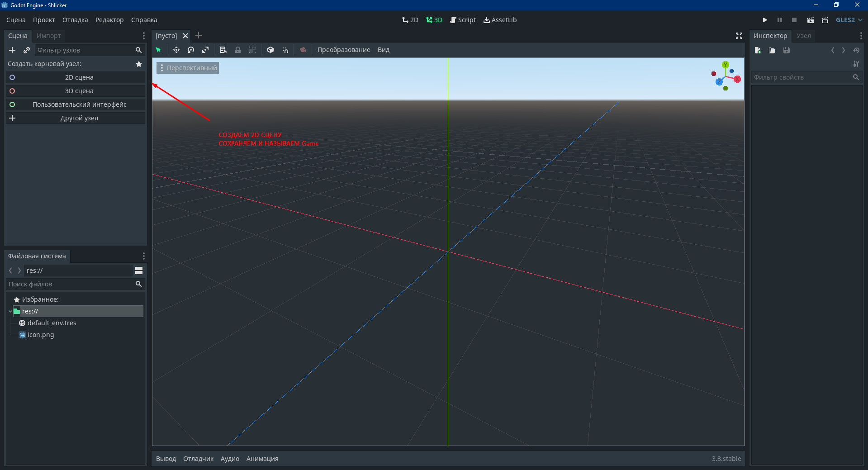
Task: Open the Справка menu
Action: pos(144,20)
